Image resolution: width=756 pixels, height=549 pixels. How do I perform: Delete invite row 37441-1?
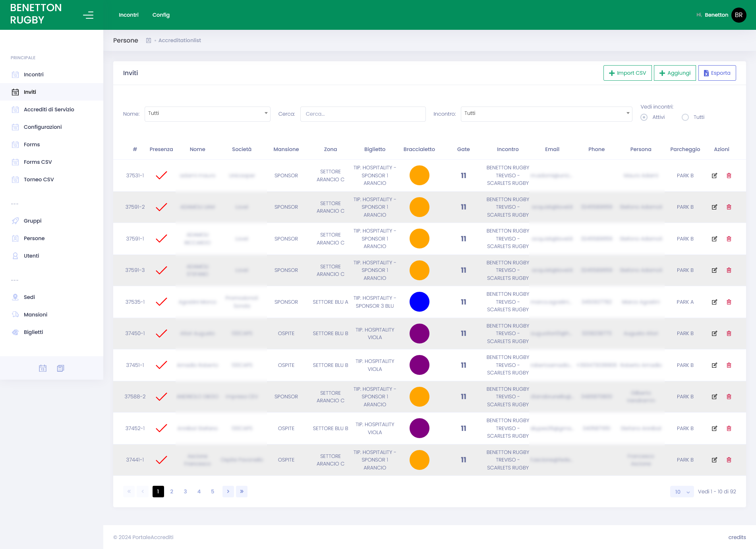pyautogui.click(x=729, y=460)
